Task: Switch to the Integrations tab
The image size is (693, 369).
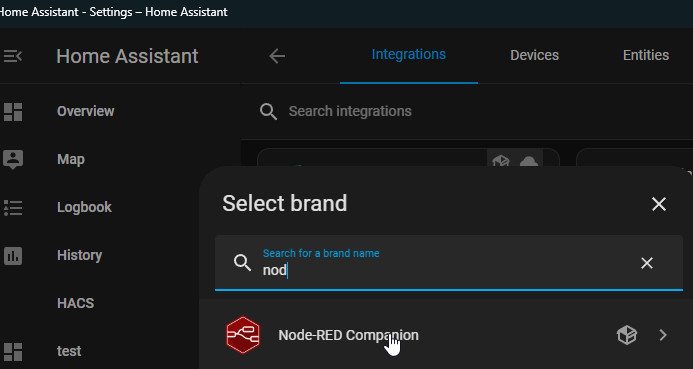Action: point(408,55)
